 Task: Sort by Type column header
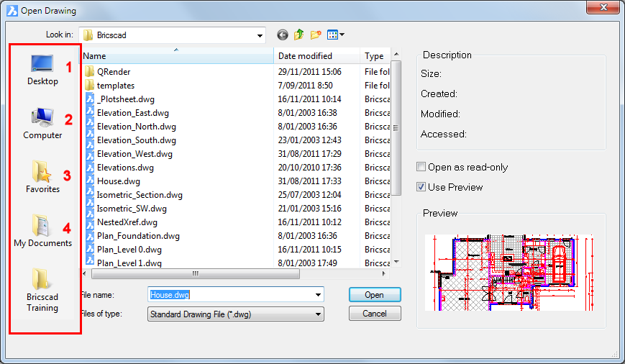[375, 56]
